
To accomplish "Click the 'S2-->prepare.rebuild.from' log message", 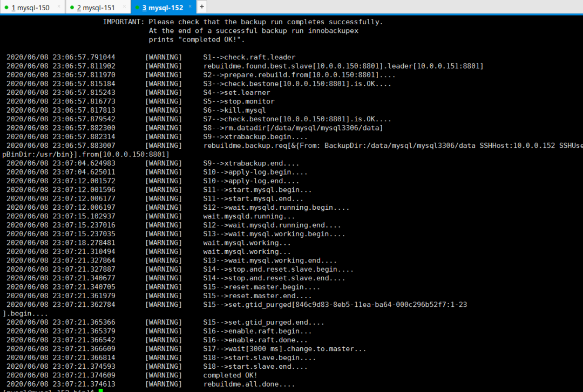I will coord(299,75).
